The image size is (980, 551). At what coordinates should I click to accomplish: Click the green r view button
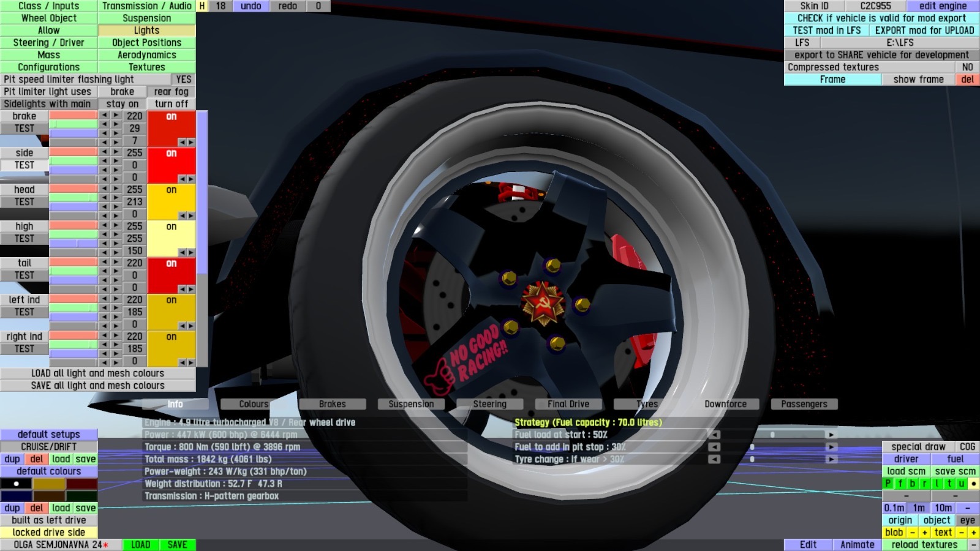pos(925,483)
